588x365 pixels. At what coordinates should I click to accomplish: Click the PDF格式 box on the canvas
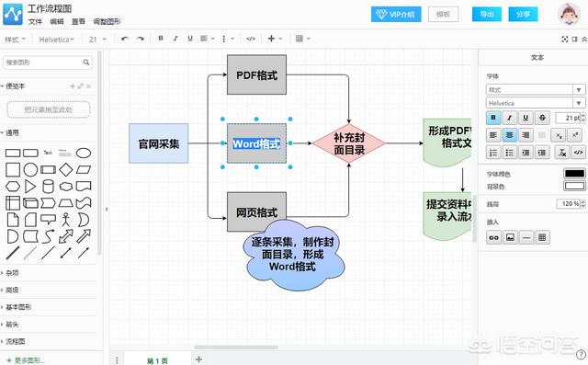pyautogui.click(x=256, y=75)
